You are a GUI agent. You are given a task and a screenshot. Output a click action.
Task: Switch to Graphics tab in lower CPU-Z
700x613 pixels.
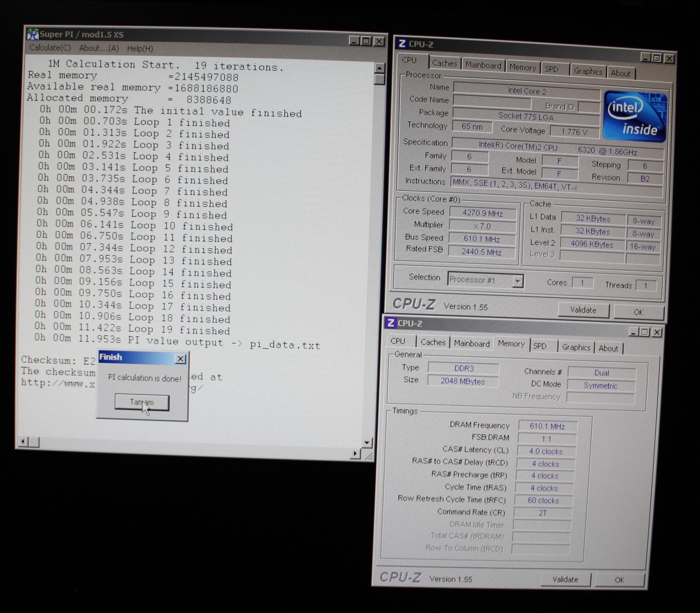click(576, 347)
